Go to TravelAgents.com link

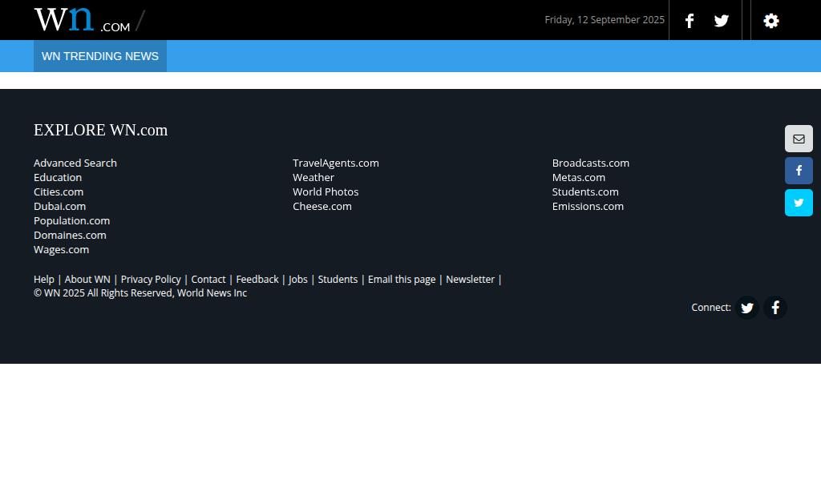[x=336, y=163]
